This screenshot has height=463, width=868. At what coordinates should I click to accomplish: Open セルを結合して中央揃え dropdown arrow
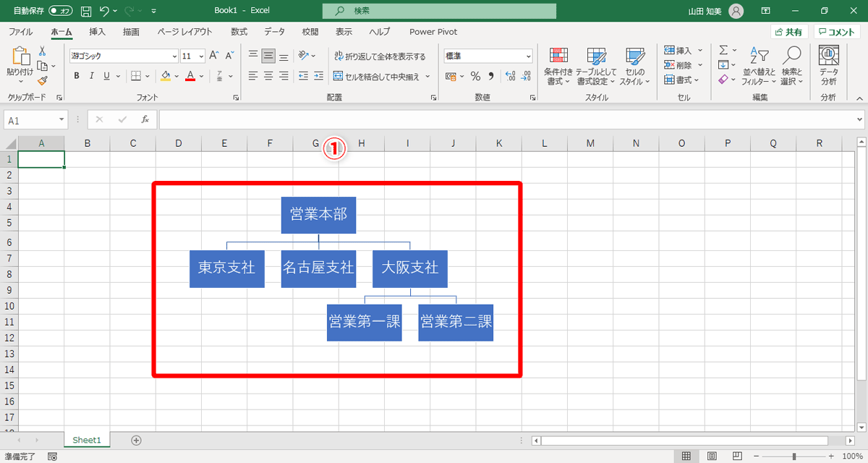click(x=427, y=76)
